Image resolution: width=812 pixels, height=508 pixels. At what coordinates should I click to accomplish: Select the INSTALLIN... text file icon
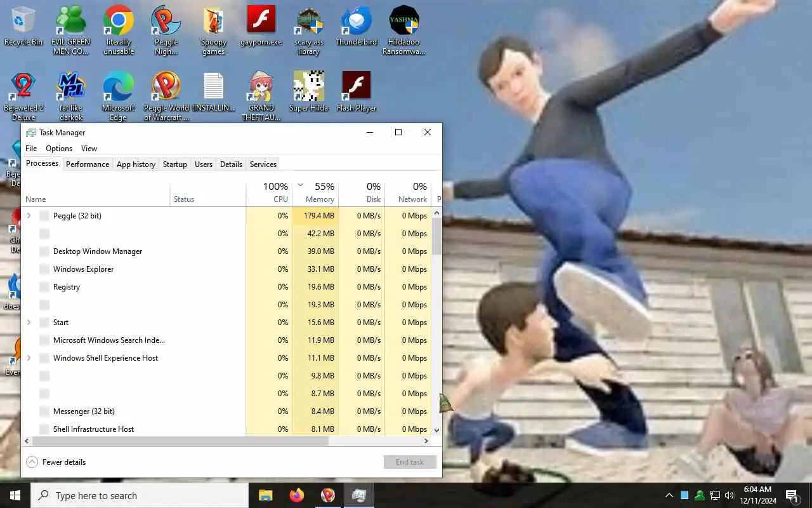214,93
